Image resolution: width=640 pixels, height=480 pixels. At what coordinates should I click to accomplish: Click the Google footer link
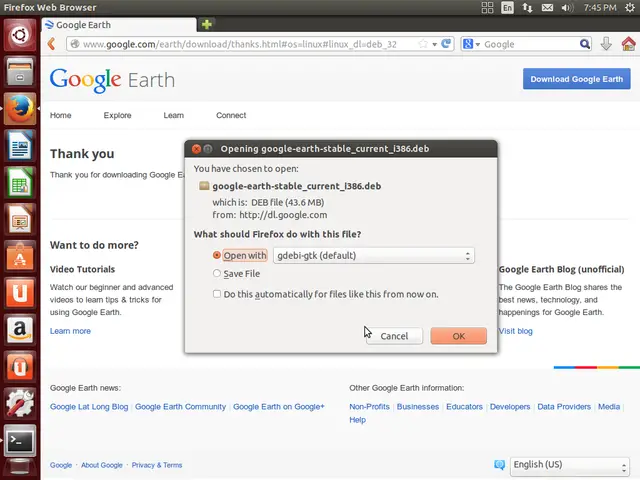(61, 465)
